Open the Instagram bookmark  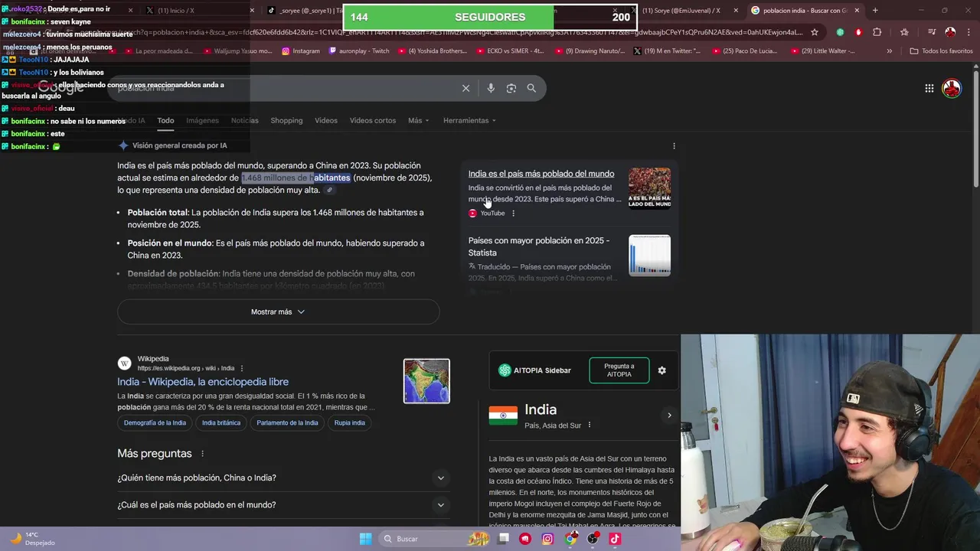(301, 51)
